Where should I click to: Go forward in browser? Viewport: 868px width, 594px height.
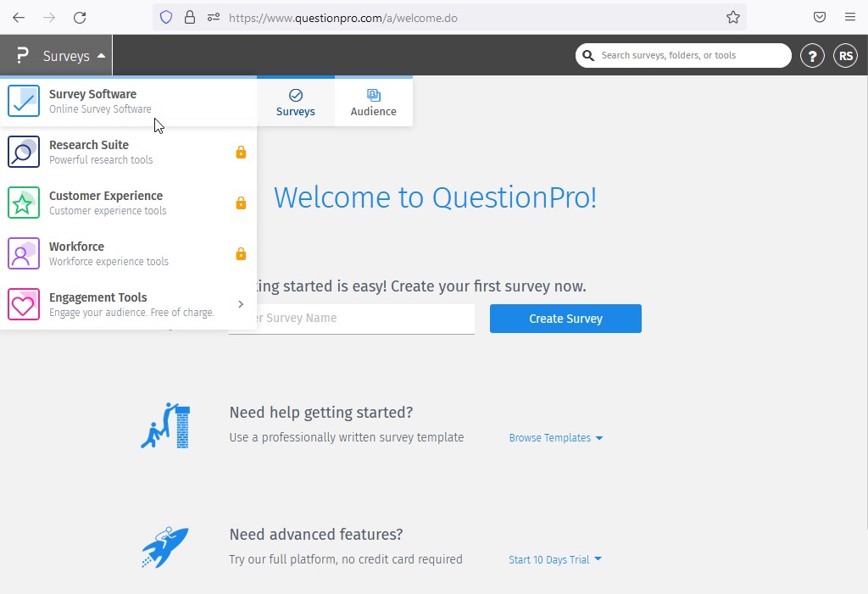coord(49,18)
